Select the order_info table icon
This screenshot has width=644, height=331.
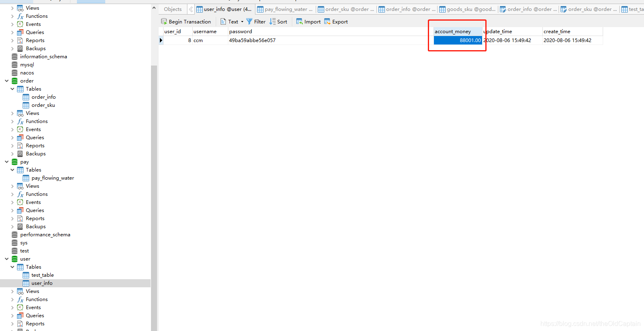26,97
